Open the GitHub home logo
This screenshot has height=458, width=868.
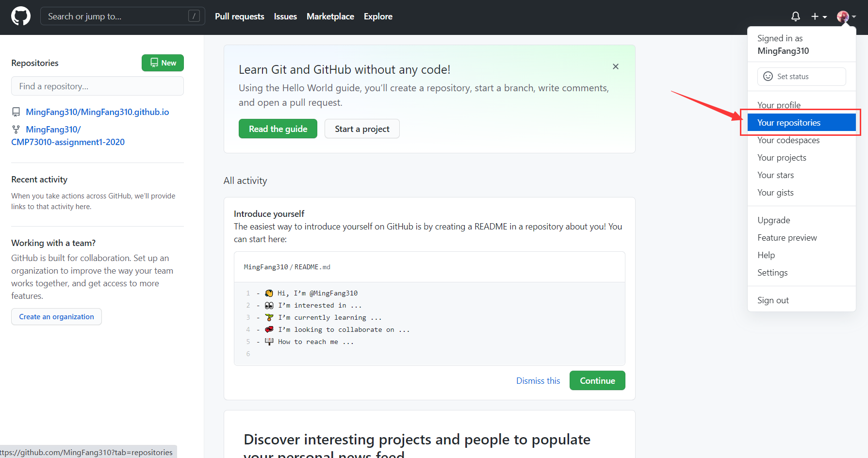point(21,16)
